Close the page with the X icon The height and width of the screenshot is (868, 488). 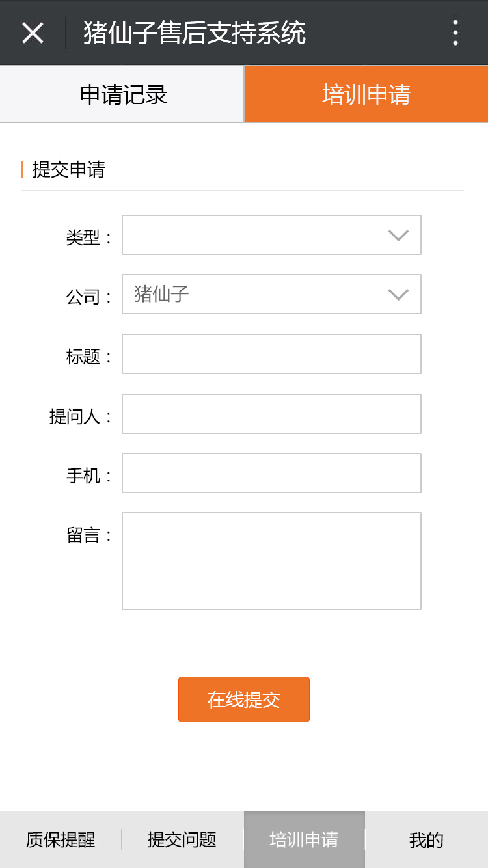click(33, 33)
